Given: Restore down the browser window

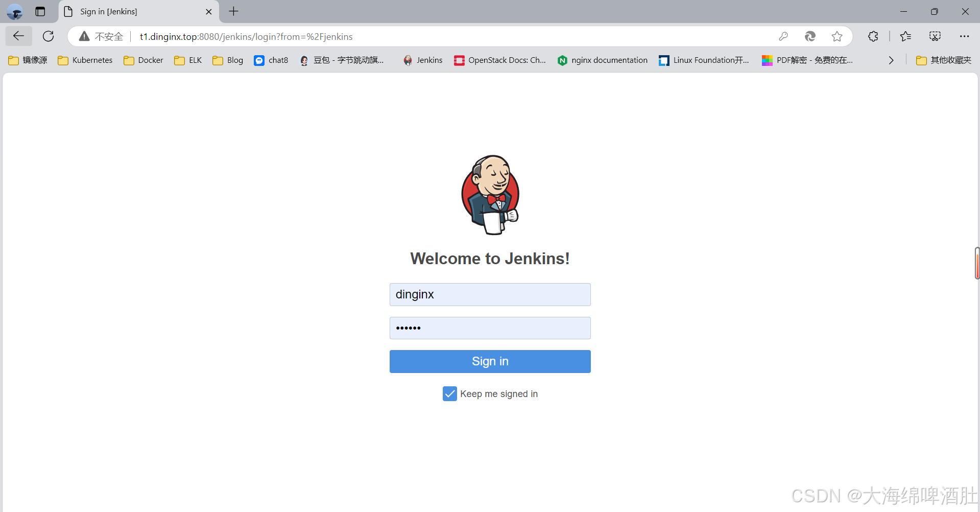Looking at the screenshot, I should point(934,11).
